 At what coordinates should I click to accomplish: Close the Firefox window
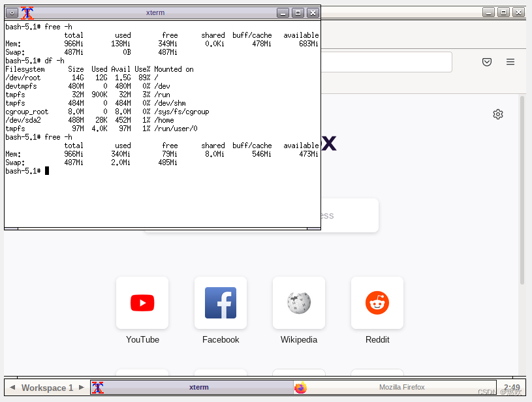(518, 12)
